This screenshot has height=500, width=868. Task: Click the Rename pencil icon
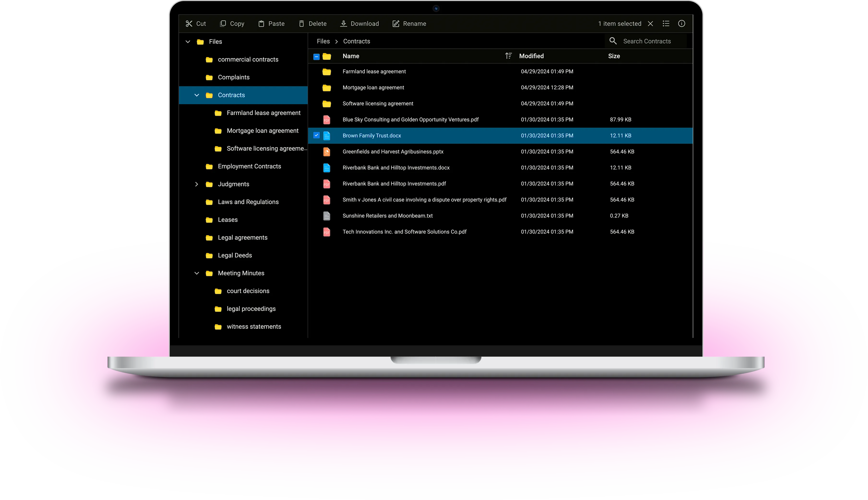pos(396,24)
